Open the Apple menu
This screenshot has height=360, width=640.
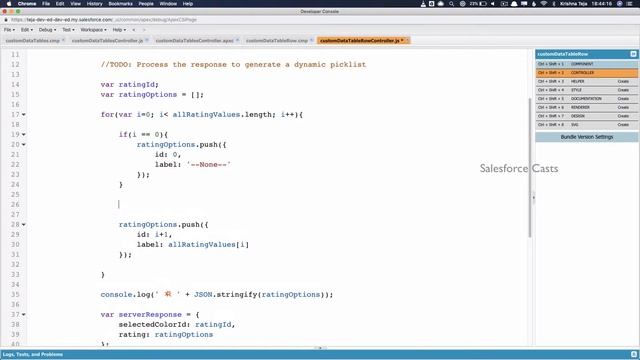click(x=9, y=4)
